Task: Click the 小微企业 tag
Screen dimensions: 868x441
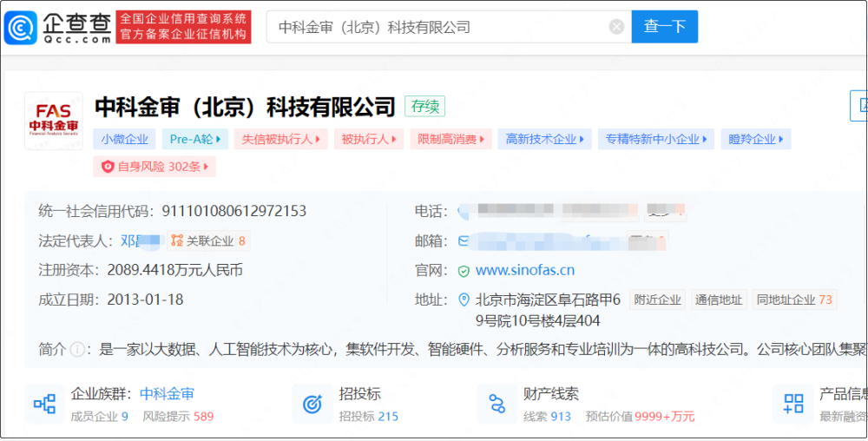Action: (x=124, y=139)
